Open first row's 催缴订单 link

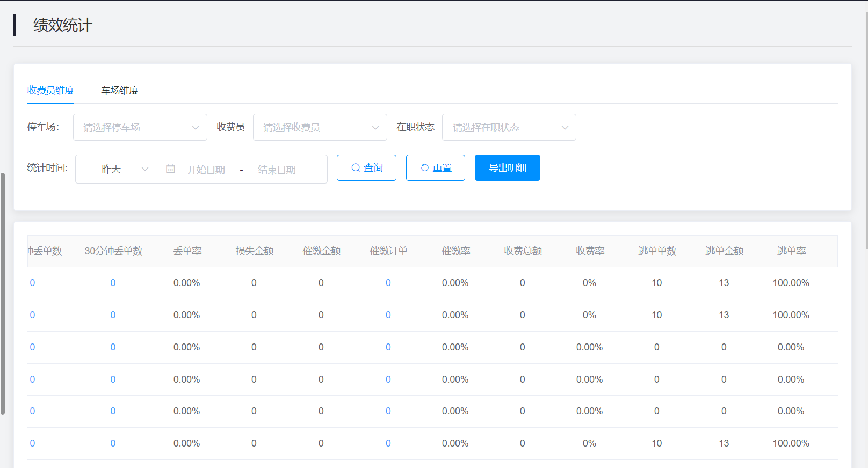tap(388, 283)
